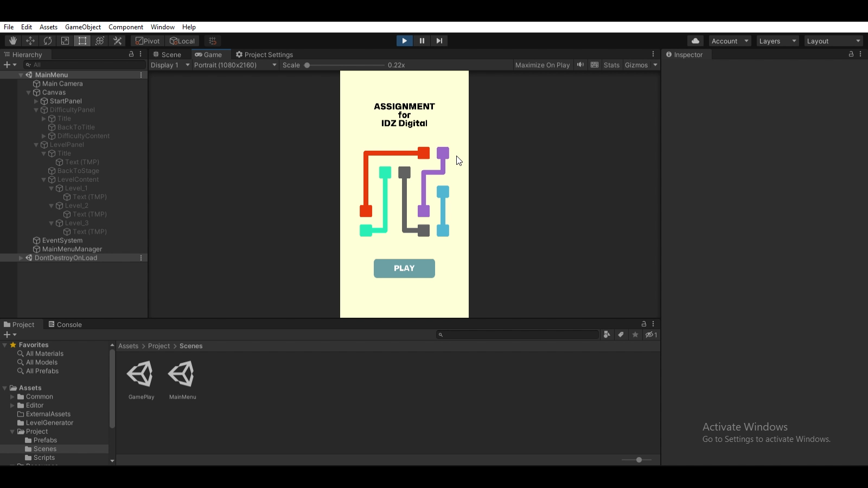Click the Project search field
This screenshot has height=488, width=868.
click(x=518, y=335)
